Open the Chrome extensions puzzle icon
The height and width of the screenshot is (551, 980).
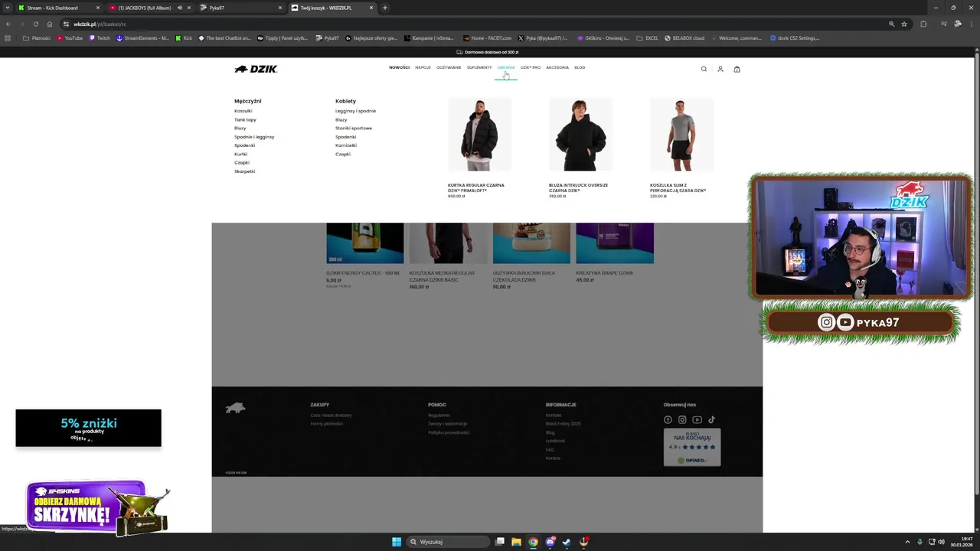click(923, 24)
